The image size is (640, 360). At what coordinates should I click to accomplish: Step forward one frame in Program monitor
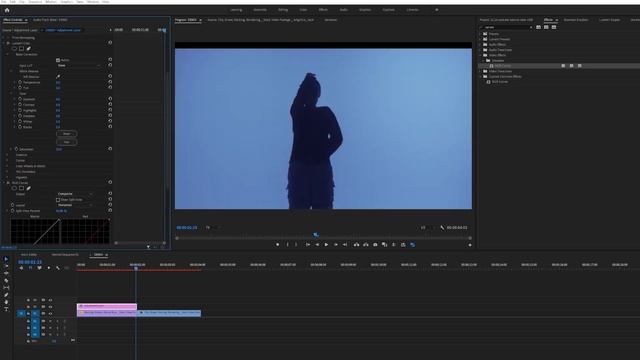pyautogui.click(x=336, y=244)
